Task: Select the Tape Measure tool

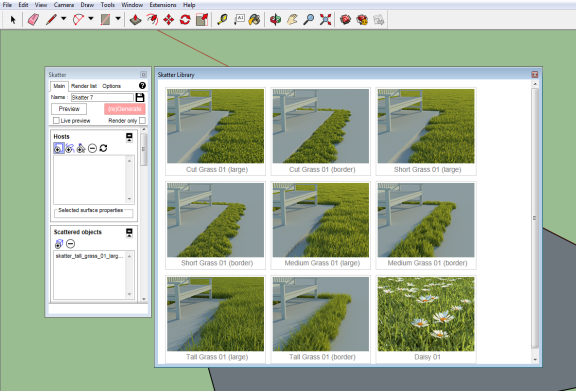Action: coord(222,19)
